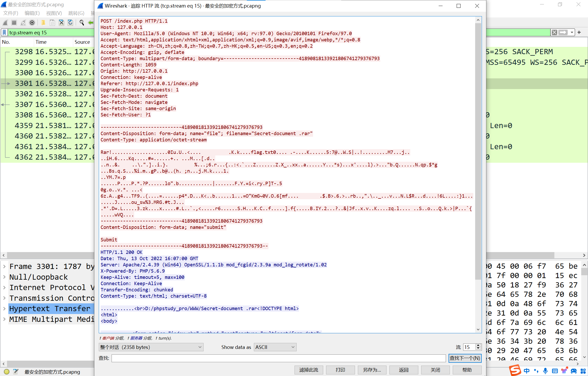Viewport: 588px width, 376px height.
Task: Increase the stream number stepper
Action: (x=478, y=345)
